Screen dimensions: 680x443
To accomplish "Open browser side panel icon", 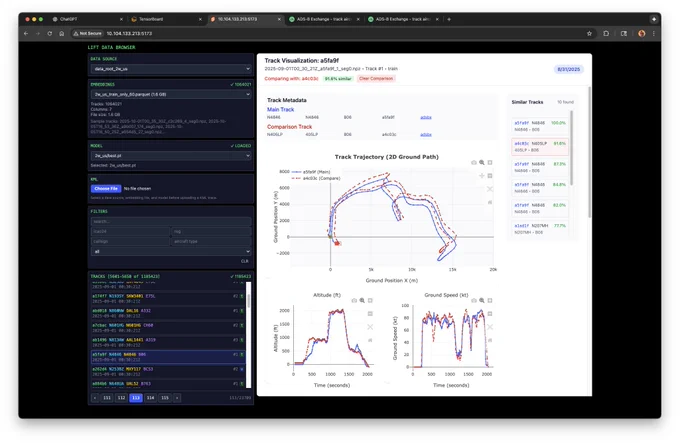I will 624,33.
